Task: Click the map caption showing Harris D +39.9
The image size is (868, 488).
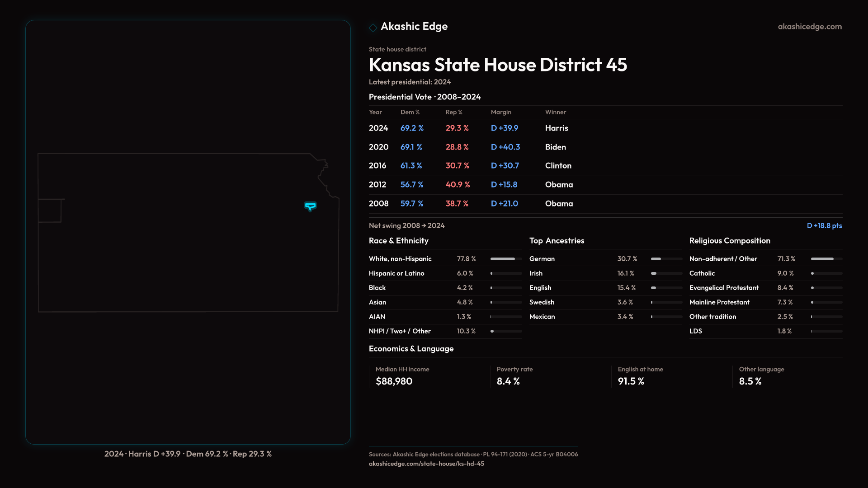Action: [x=188, y=454]
